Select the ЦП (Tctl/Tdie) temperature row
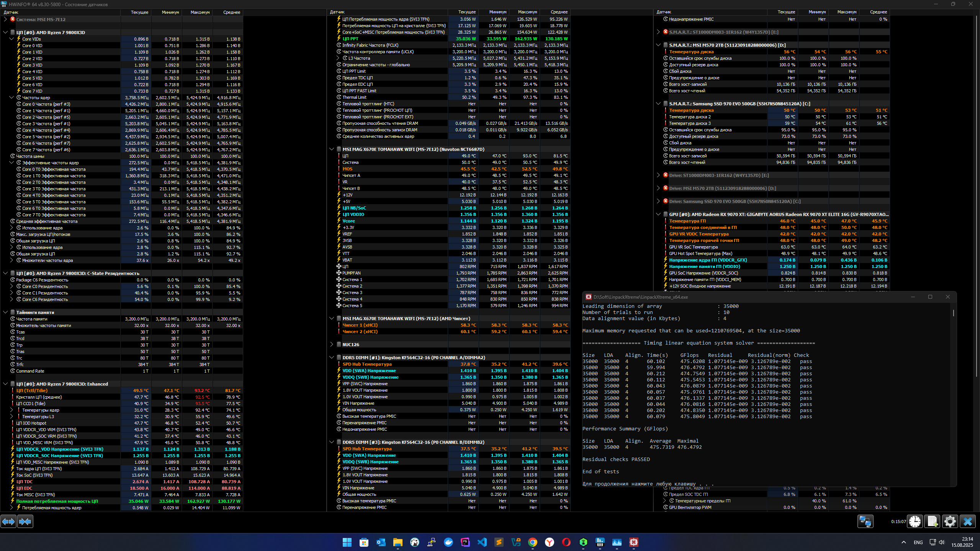 point(32,391)
